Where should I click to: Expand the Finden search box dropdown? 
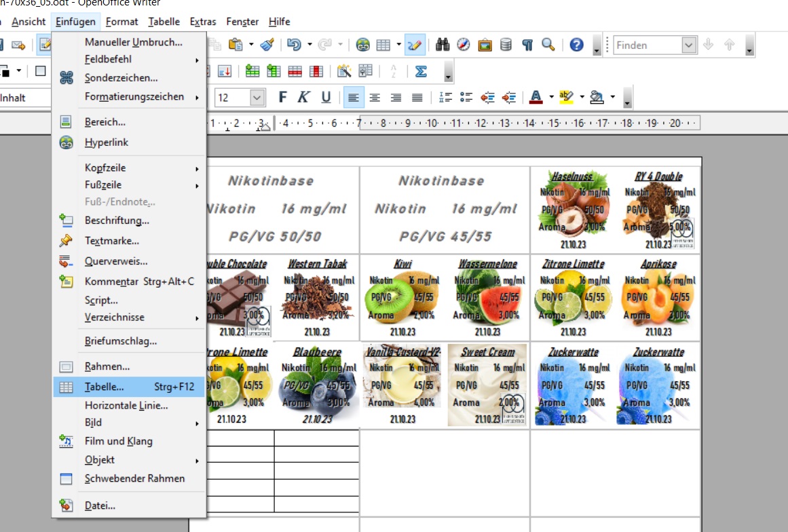[x=689, y=45]
